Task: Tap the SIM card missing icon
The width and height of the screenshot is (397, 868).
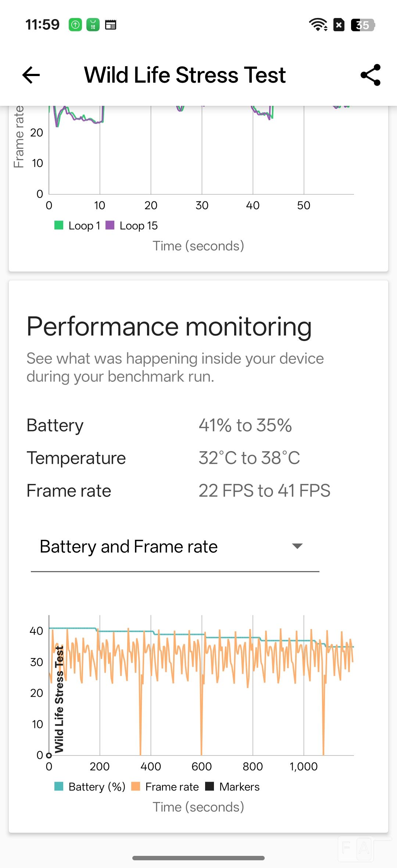Action: coord(339,25)
